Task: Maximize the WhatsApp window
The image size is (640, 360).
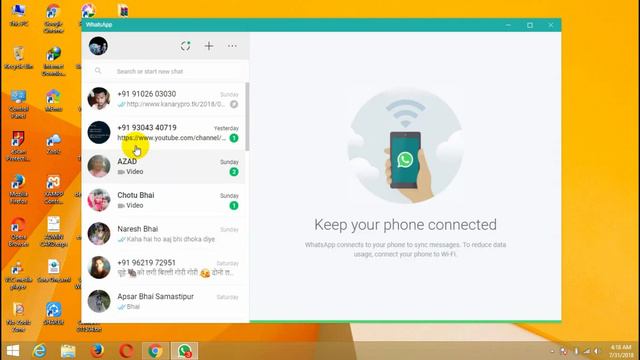Action: (530, 25)
